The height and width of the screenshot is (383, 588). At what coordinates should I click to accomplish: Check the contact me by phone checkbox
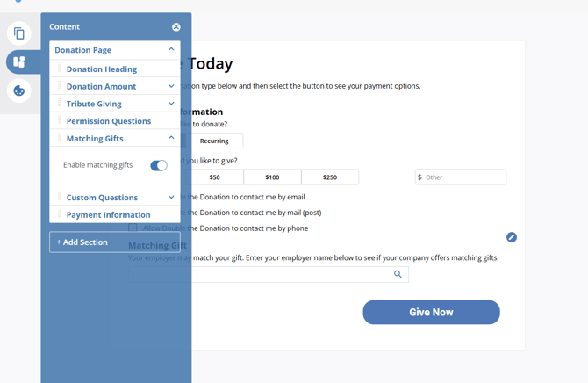point(133,228)
